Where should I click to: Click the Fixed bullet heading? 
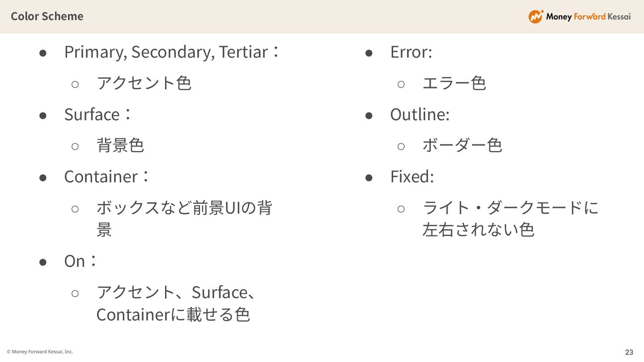[412, 177]
